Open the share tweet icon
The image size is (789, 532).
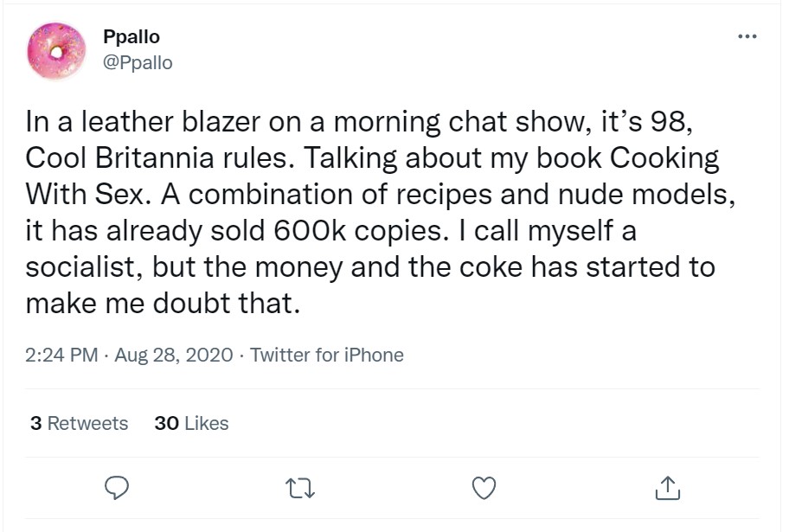[x=668, y=490]
